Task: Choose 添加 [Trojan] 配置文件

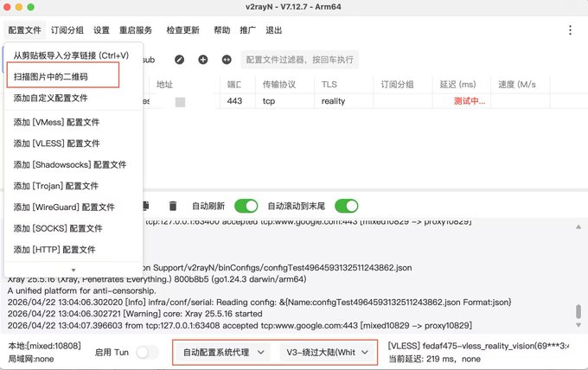Action: point(73,186)
